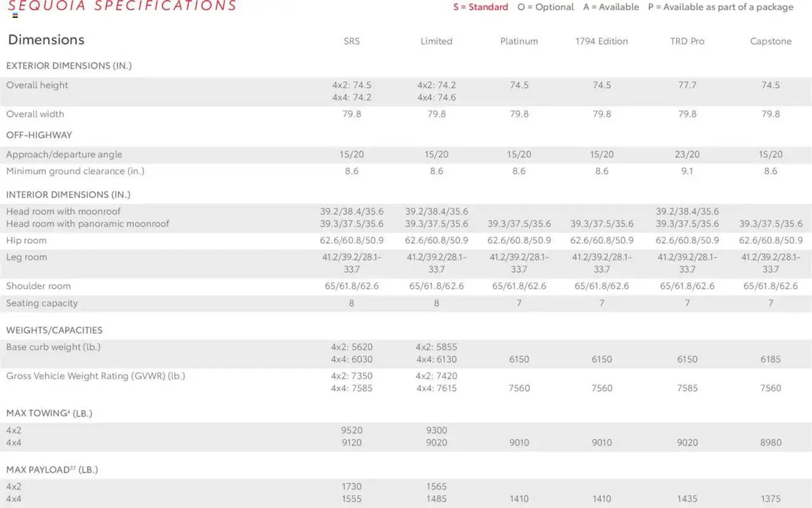Click the Max Towing section heading

click(49, 413)
